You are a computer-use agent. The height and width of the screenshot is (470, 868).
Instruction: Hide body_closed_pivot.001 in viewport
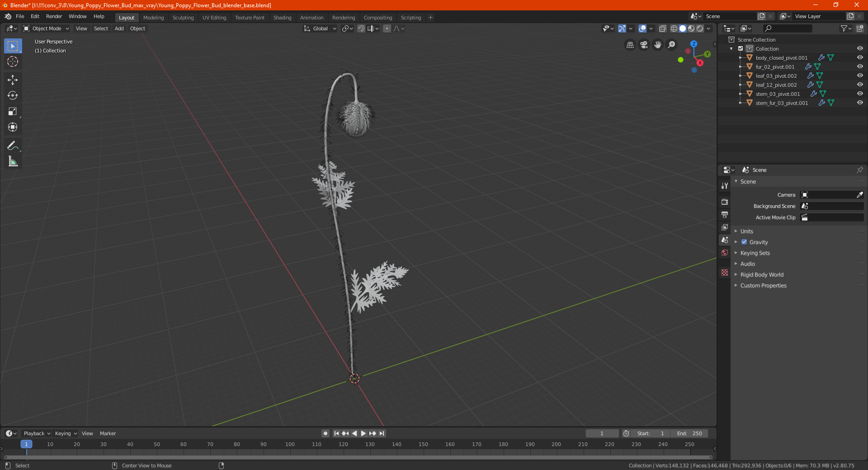[x=860, y=57]
